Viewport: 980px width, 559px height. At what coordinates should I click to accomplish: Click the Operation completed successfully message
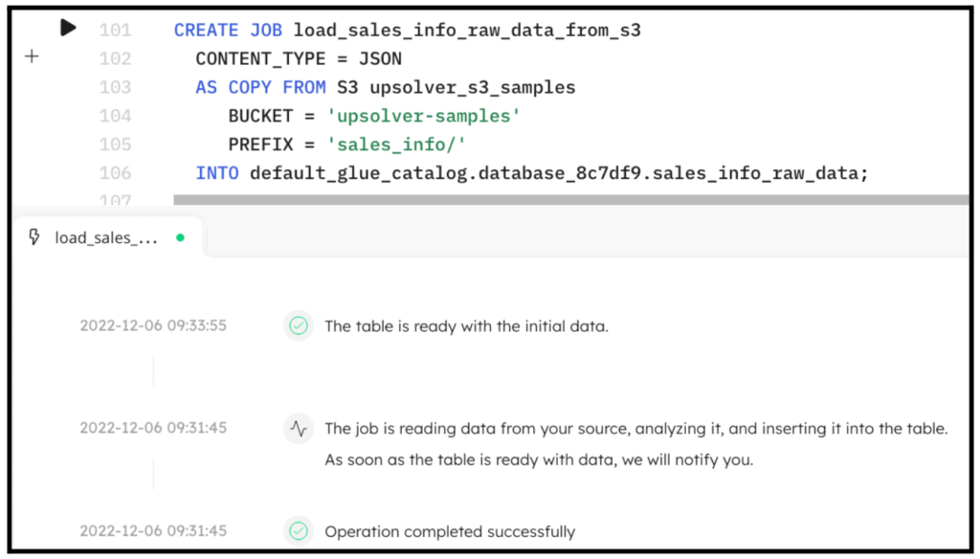(x=450, y=531)
